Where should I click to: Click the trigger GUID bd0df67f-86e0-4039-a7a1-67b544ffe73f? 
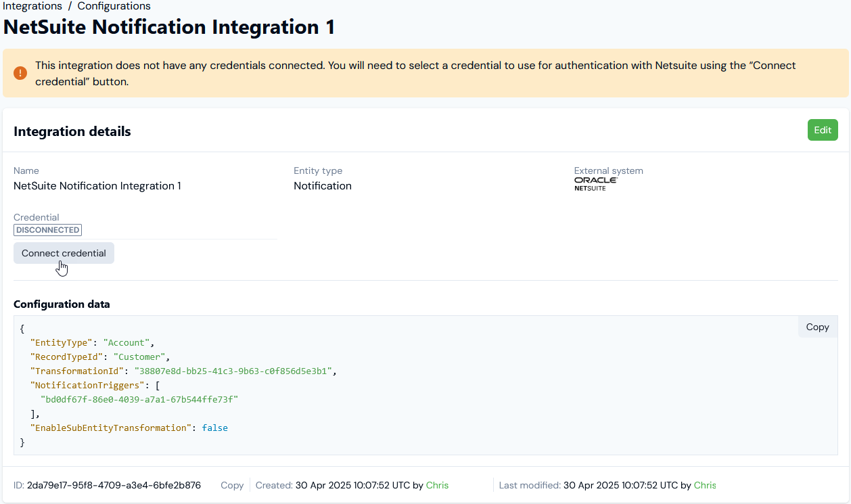[139, 399]
